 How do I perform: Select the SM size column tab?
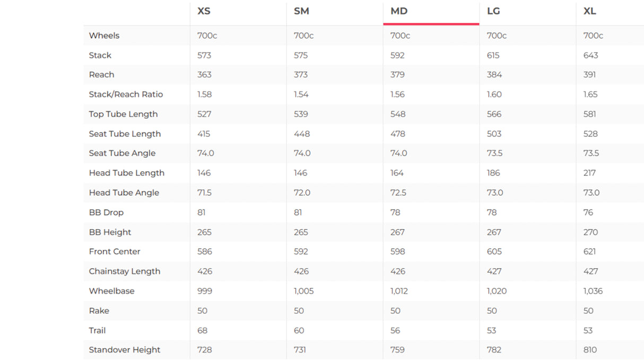tap(301, 11)
